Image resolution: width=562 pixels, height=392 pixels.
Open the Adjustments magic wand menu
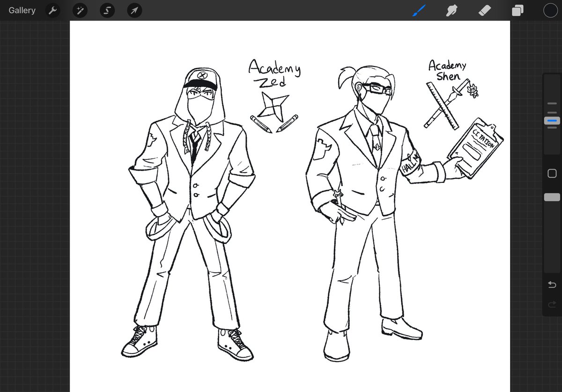(80, 10)
